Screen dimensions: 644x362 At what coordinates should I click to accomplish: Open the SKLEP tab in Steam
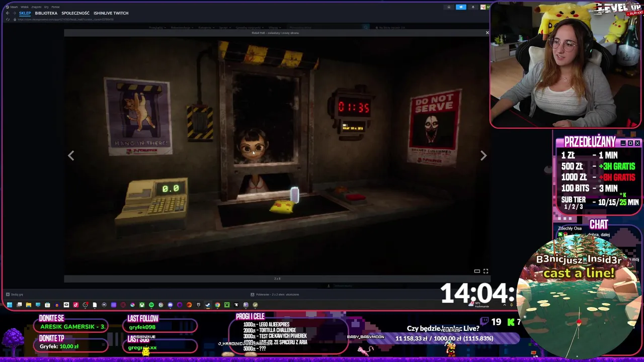(x=25, y=13)
